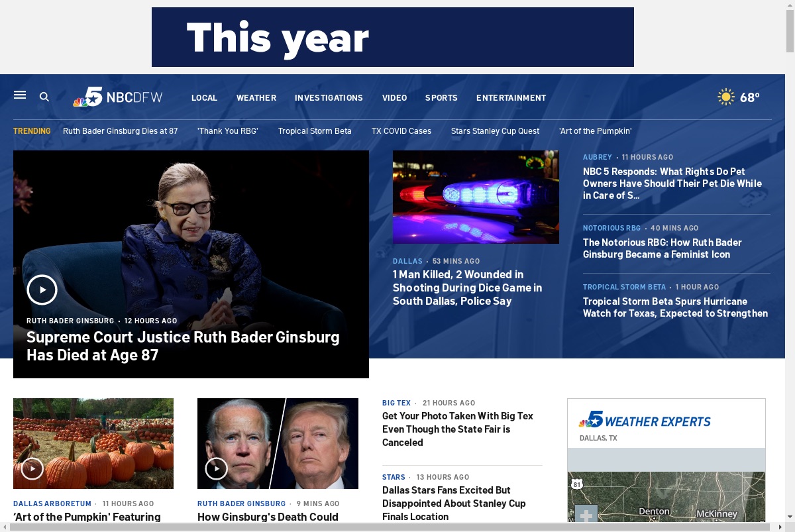Open the Entertainment menu

point(511,97)
